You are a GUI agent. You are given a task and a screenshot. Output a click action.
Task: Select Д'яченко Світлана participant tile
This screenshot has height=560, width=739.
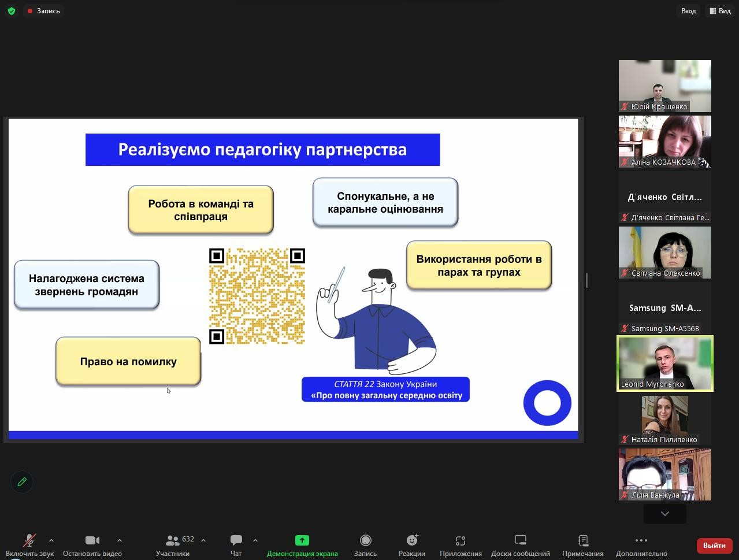(x=665, y=197)
